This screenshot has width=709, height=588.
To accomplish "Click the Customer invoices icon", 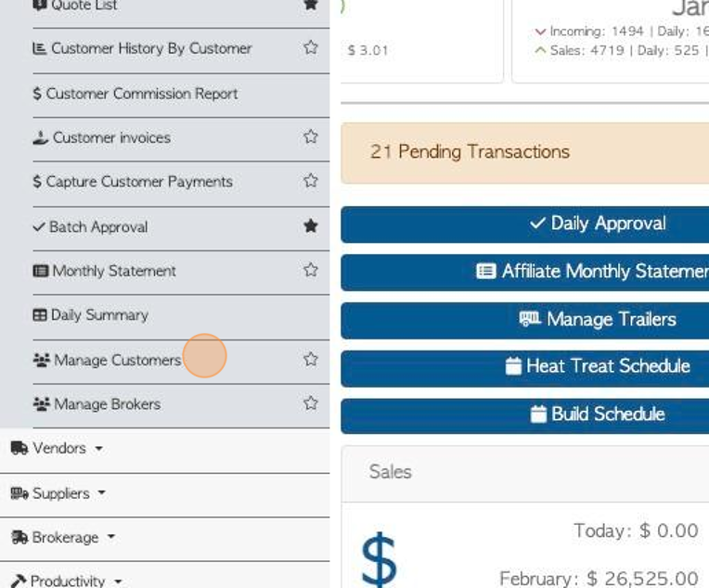I will click(x=40, y=138).
